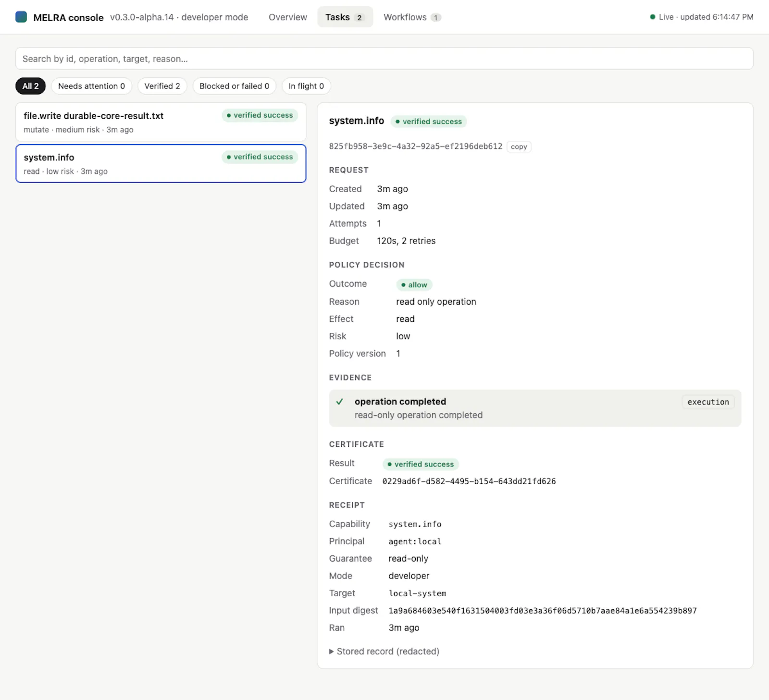The image size is (769, 700).
Task: Click the allow outcome badge
Action: [x=414, y=285]
